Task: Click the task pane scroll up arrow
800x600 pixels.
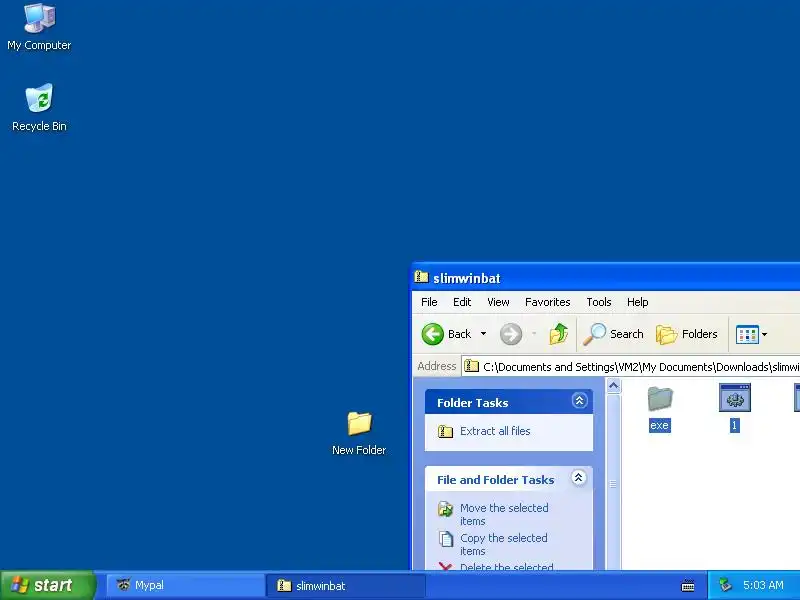Action: coord(613,386)
